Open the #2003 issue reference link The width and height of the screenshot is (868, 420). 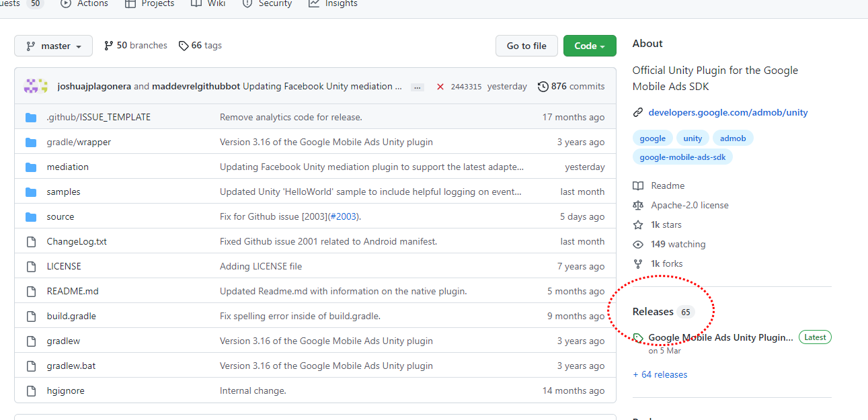pos(344,216)
